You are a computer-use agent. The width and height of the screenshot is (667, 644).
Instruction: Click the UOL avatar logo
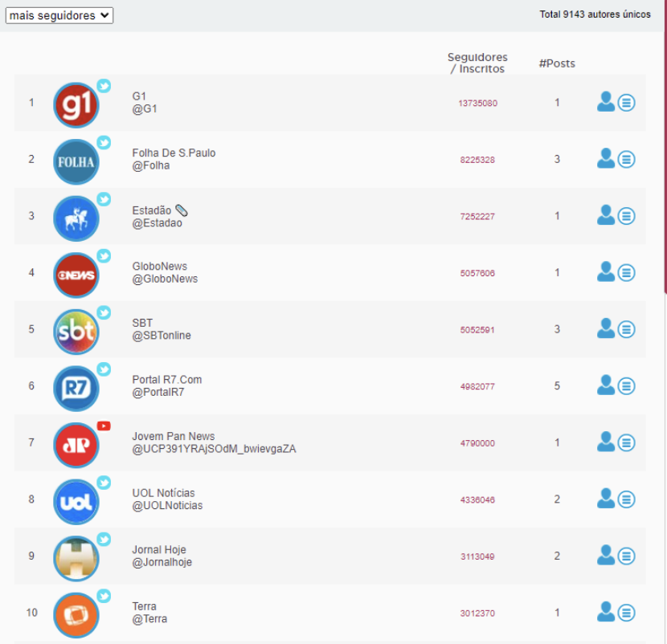pos(76,502)
